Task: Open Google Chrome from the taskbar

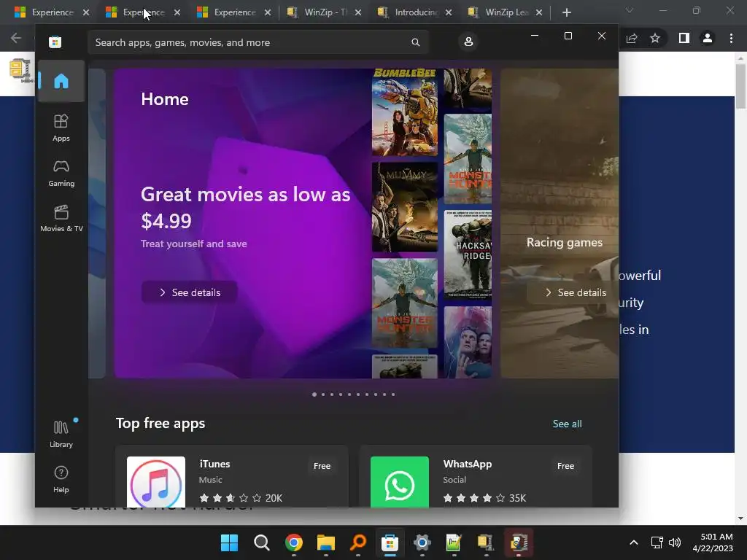Action: click(x=294, y=542)
